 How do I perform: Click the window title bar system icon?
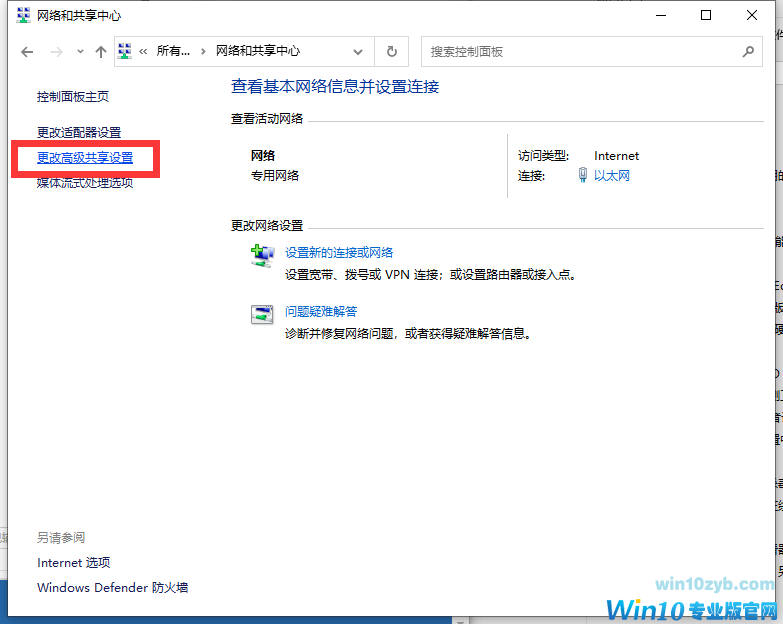23,15
